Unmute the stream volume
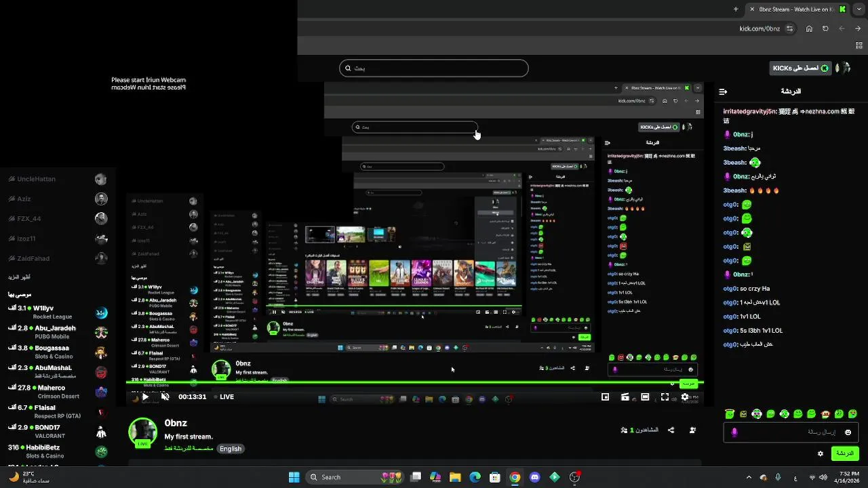 click(x=165, y=396)
